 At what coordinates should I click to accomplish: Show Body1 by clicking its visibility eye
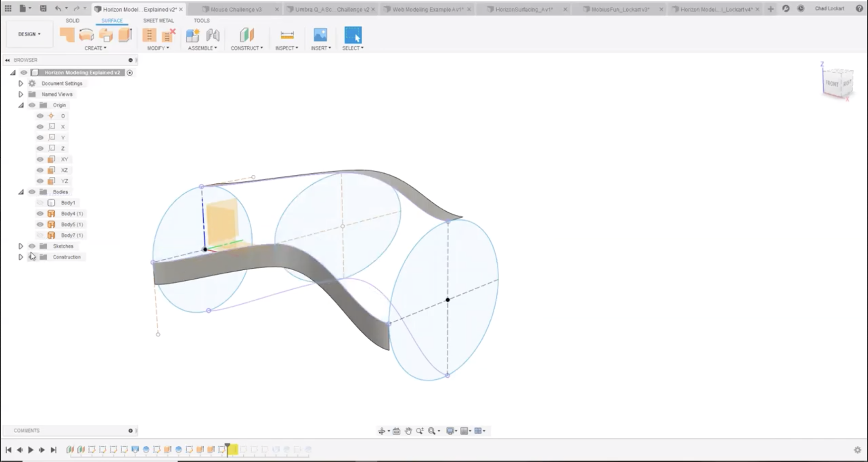tap(39, 202)
